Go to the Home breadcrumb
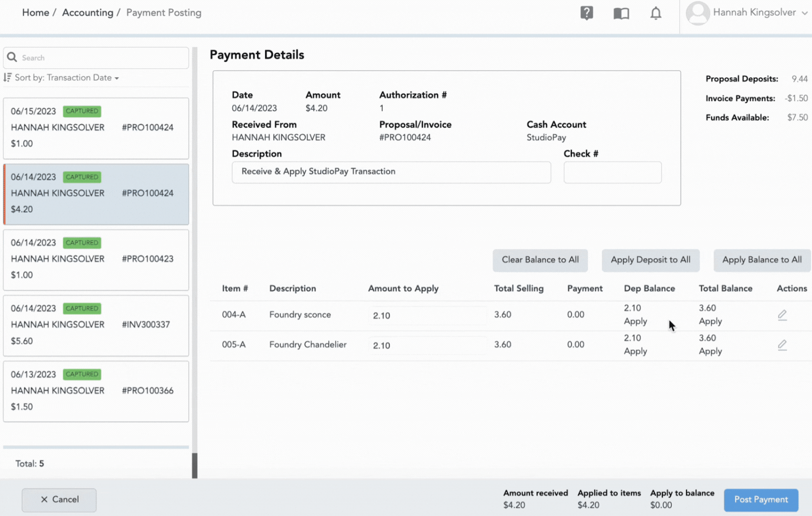 pos(35,13)
